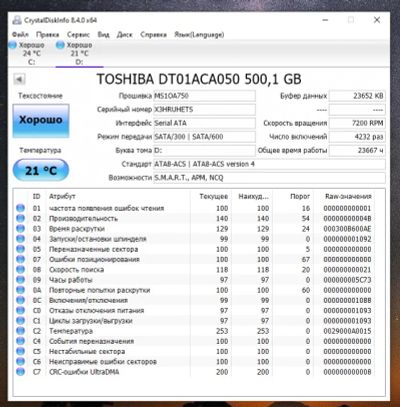
Task: Click blue status orb for attribute 01
Action: [20, 208]
